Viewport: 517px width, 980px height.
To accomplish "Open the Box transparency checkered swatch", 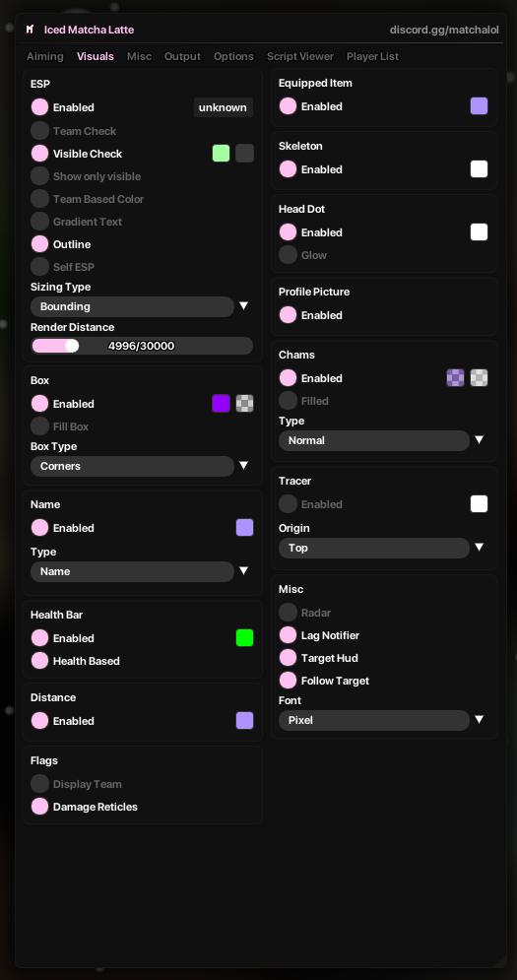I will click(244, 404).
